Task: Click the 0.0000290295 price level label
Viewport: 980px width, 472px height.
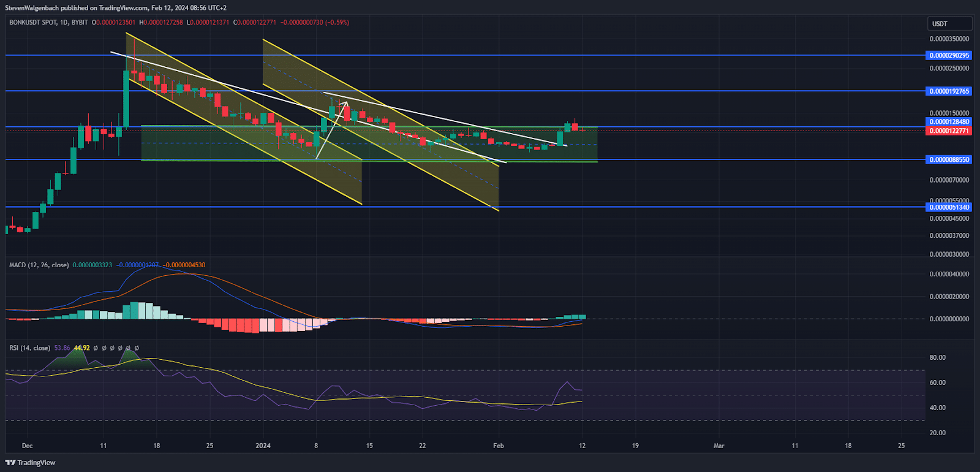Action: (949, 55)
